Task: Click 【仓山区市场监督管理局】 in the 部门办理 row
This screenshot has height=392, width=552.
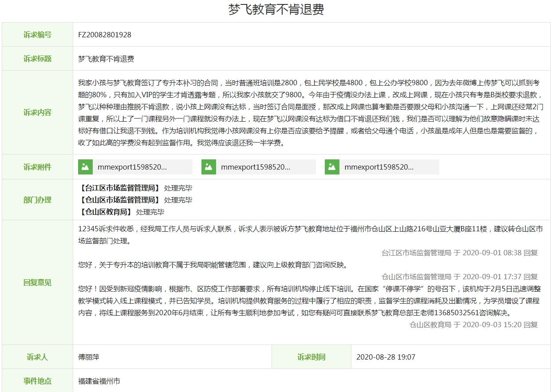Action: click(119, 200)
